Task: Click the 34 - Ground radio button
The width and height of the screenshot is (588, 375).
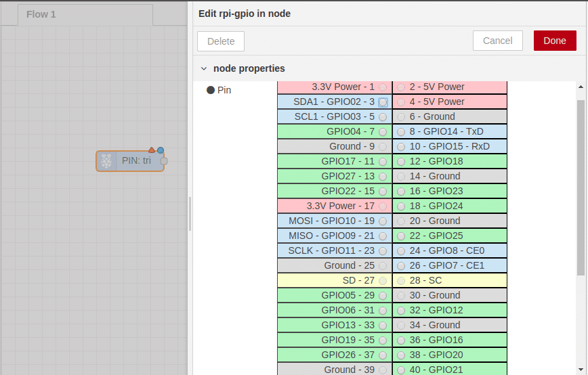Action: point(401,326)
